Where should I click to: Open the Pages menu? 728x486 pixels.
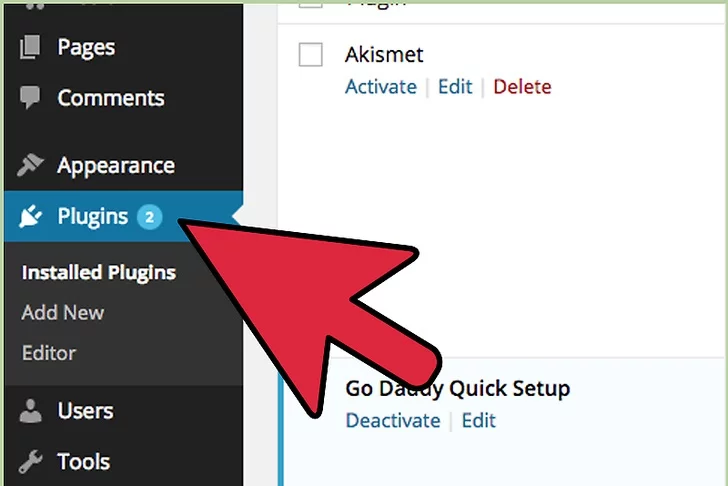click(x=86, y=47)
